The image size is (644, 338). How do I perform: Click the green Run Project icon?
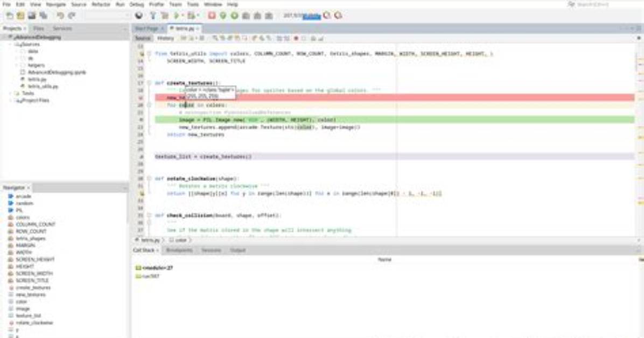point(177,16)
